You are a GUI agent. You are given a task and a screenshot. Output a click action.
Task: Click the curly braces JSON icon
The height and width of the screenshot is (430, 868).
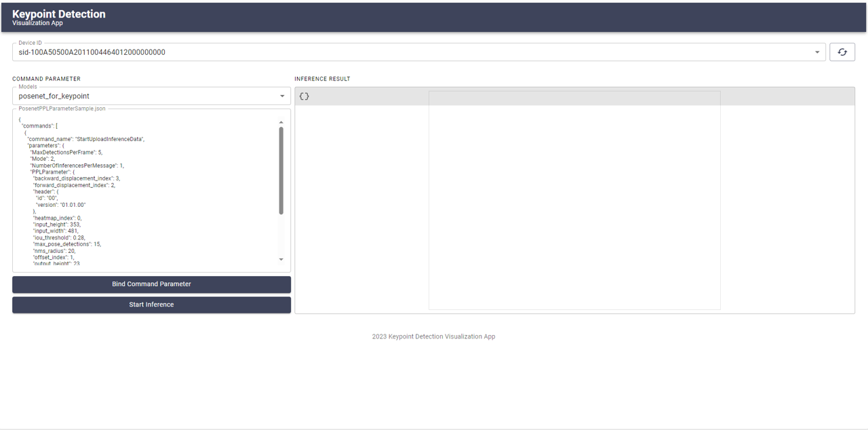click(304, 96)
